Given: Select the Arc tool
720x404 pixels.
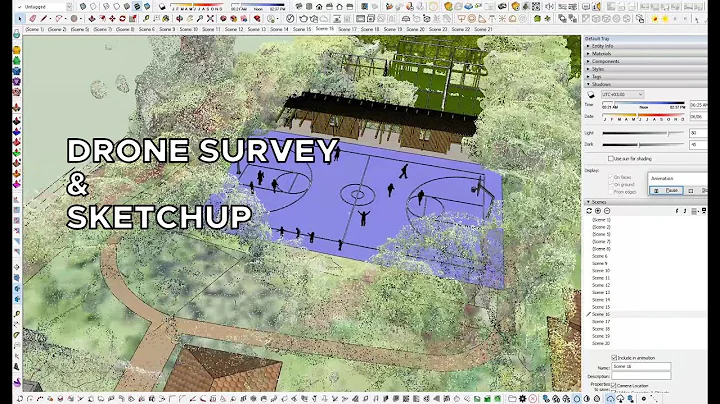Looking at the screenshot, I should [59, 19].
